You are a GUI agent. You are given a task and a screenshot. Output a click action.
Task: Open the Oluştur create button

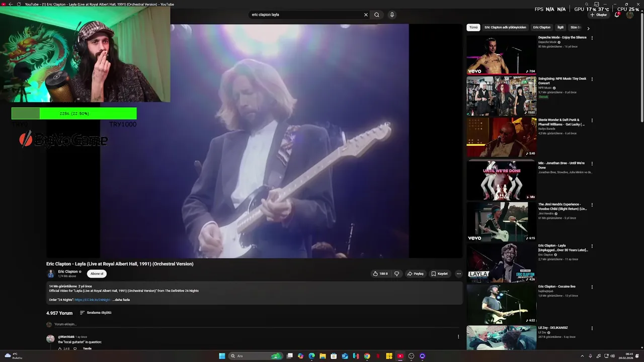point(599,15)
